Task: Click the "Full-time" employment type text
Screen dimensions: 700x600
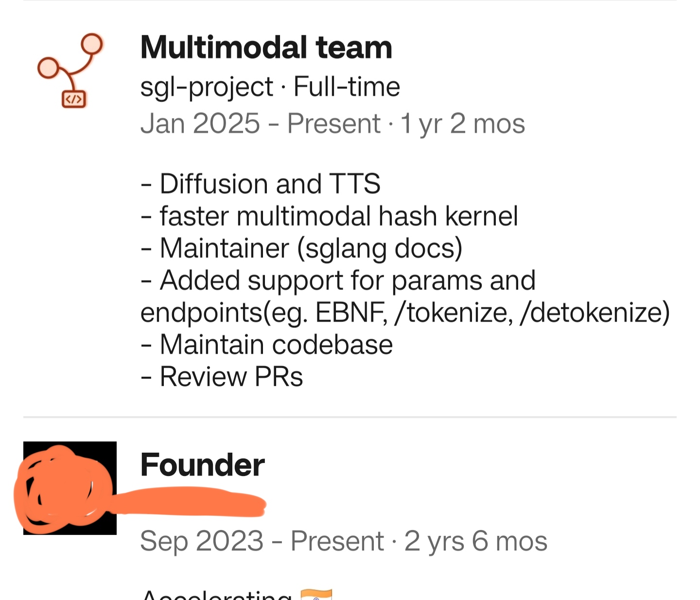Action: pyautogui.click(x=347, y=87)
